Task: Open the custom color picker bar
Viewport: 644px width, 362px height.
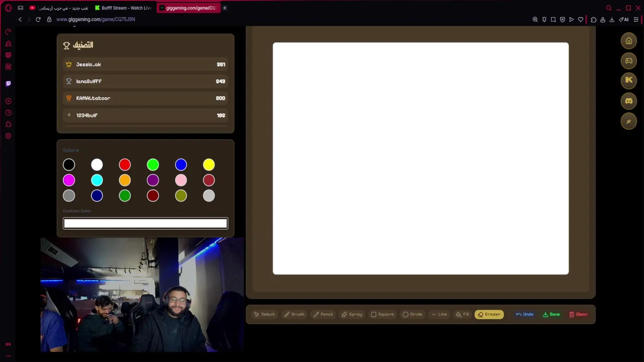Action: (x=145, y=223)
